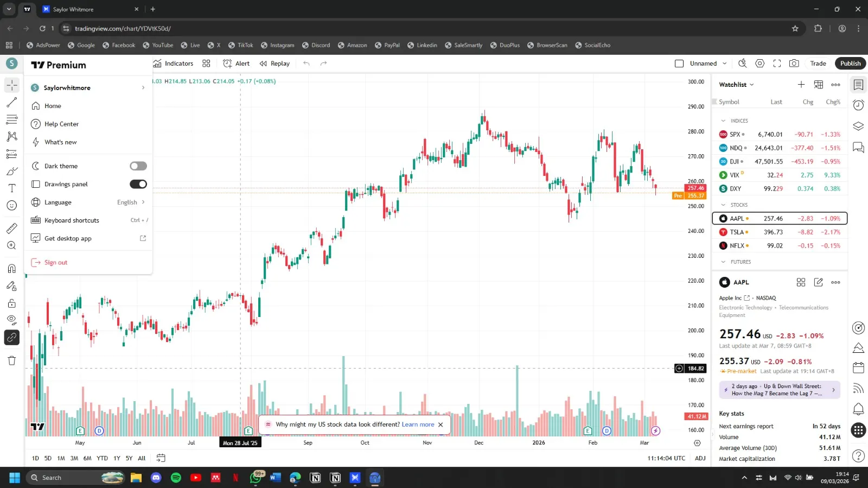Sign out of the account
This screenshot has width=868, height=488.
(x=88, y=263)
